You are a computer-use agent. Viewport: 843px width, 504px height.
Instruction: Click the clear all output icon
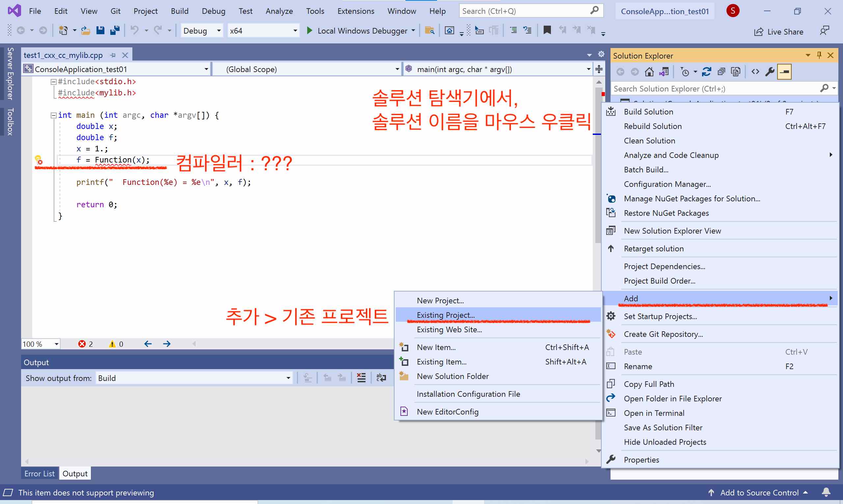coord(361,378)
